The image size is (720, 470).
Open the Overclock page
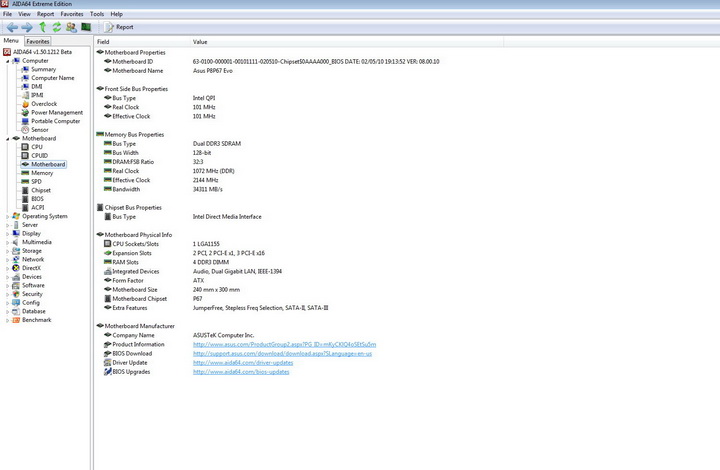pos(44,104)
